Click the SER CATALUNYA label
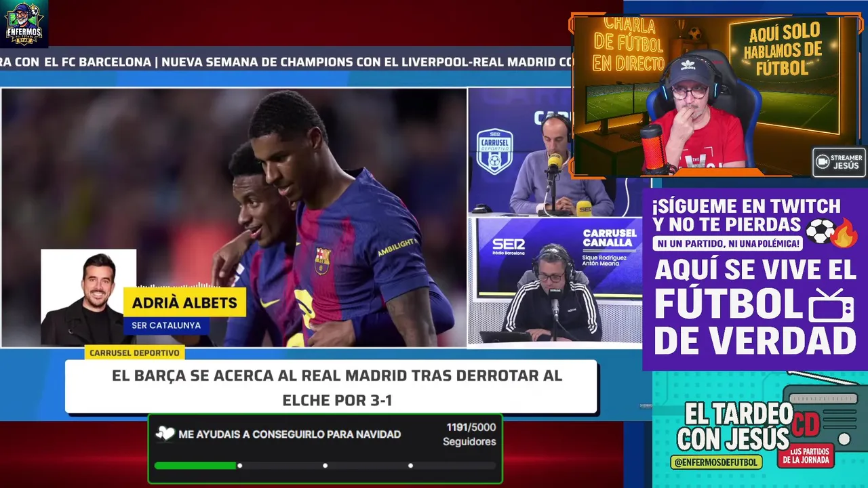The height and width of the screenshot is (488, 868). (166, 325)
